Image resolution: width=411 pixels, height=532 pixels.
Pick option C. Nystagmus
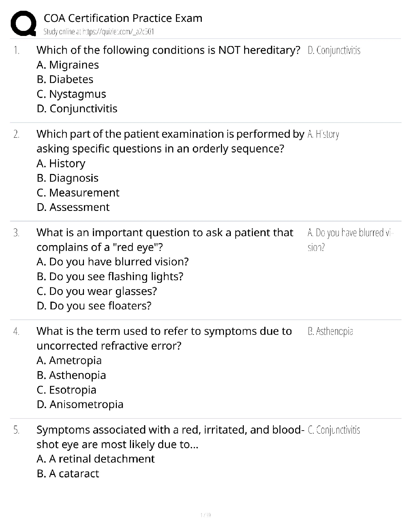coord(71,94)
